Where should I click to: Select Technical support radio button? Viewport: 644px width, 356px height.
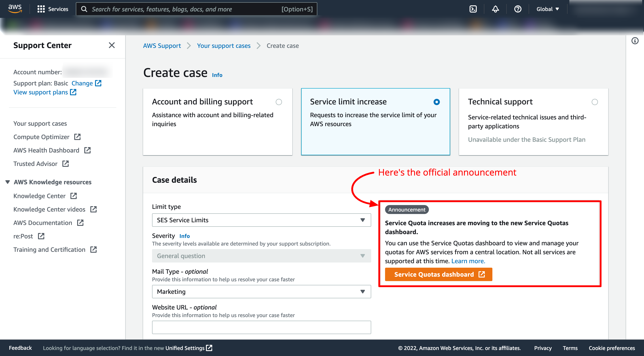595,102
